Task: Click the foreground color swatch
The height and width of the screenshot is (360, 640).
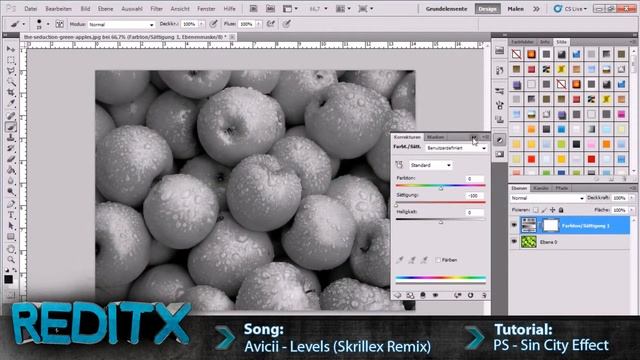Action: 8,280
